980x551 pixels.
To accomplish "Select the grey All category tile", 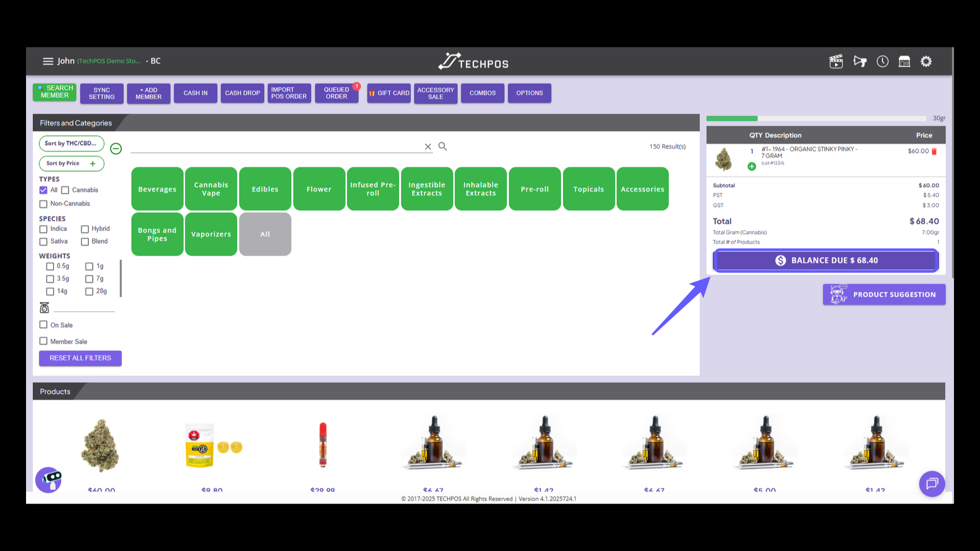I will pyautogui.click(x=265, y=234).
